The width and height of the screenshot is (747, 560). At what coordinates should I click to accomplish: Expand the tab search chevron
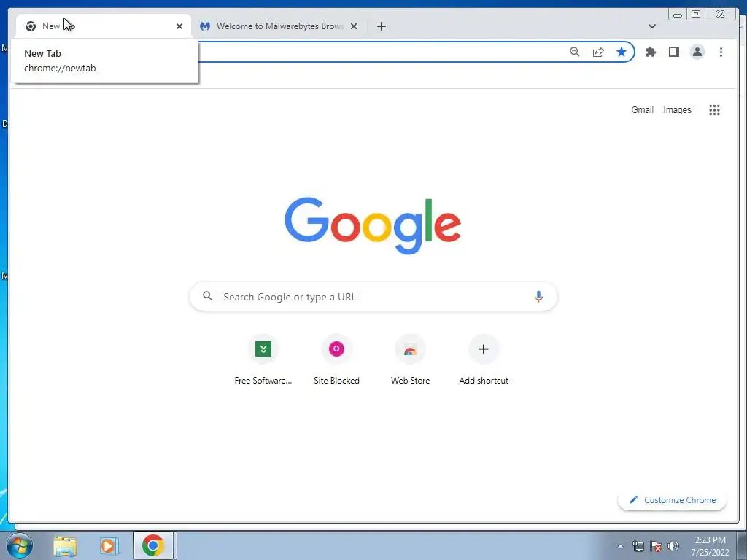click(651, 26)
